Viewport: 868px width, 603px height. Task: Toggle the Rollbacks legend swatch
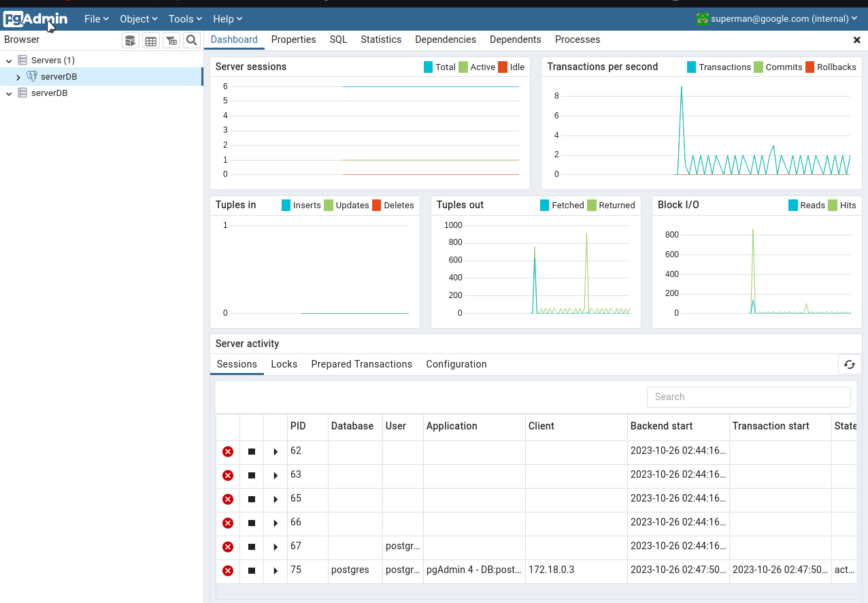pyautogui.click(x=810, y=67)
